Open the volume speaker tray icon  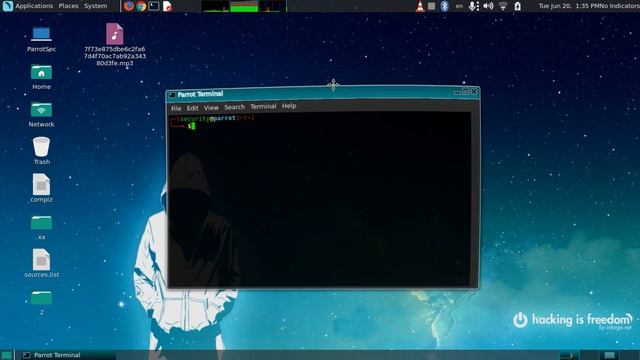coord(488,6)
